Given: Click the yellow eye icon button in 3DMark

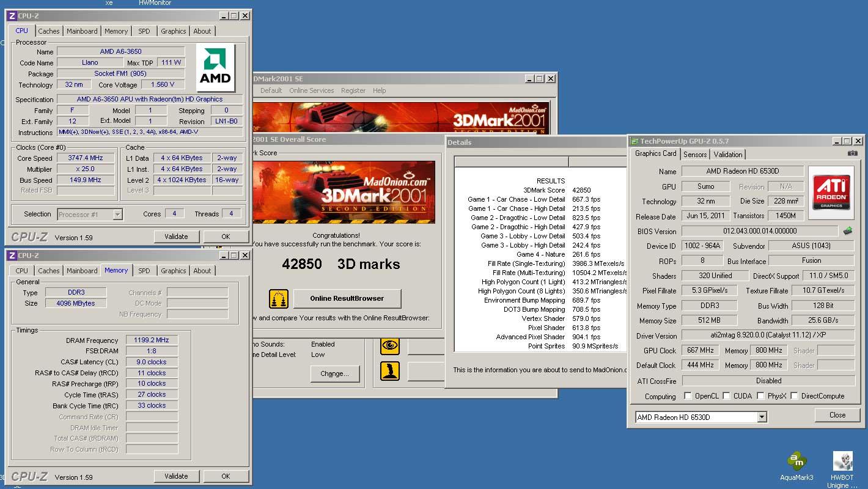Looking at the screenshot, I should coord(390,346).
